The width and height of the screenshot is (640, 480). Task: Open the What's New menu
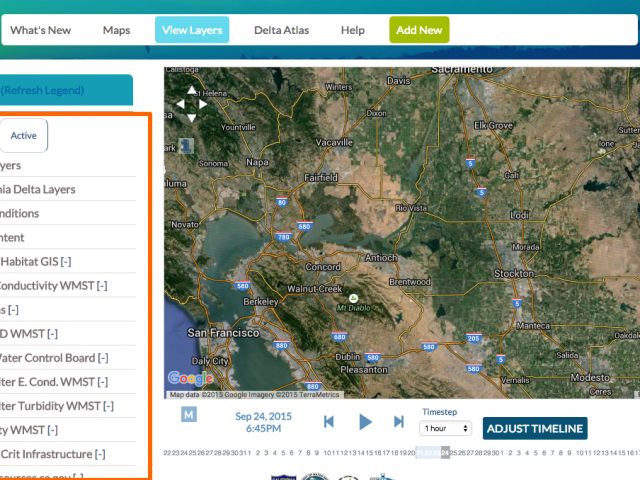click(40, 30)
